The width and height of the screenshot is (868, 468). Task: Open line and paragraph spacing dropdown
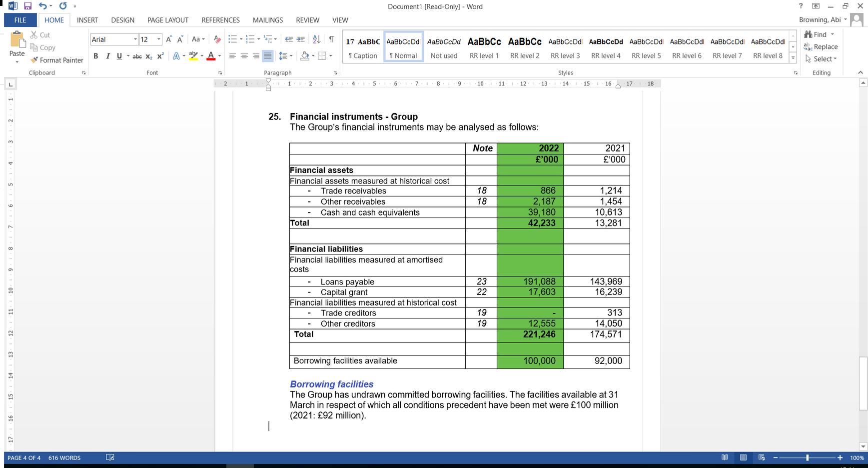pyautogui.click(x=285, y=56)
